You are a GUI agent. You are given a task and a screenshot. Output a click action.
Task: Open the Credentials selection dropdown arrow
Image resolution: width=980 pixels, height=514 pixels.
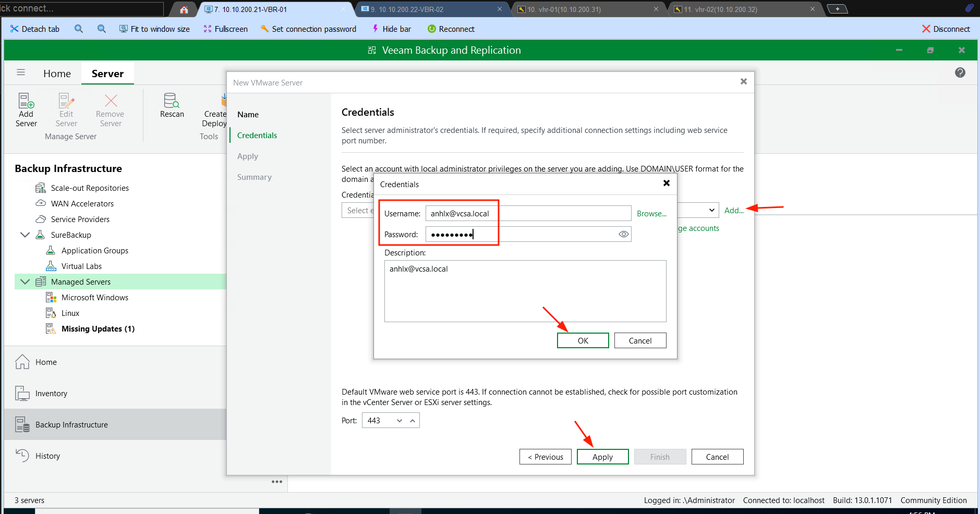pos(711,210)
